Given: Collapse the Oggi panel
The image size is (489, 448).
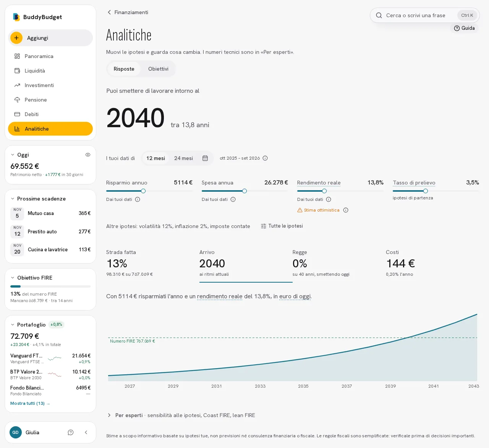Looking at the screenshot, I should [13, 155].
